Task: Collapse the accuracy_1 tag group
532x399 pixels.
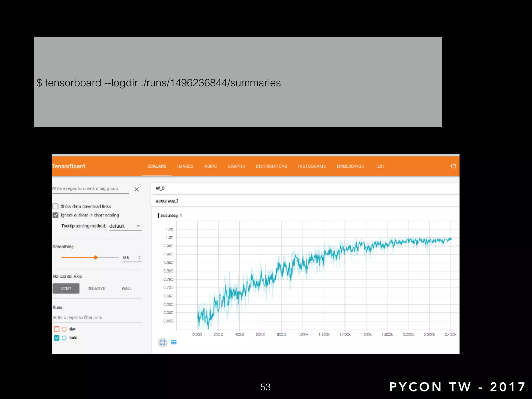Action: point(305,201)
